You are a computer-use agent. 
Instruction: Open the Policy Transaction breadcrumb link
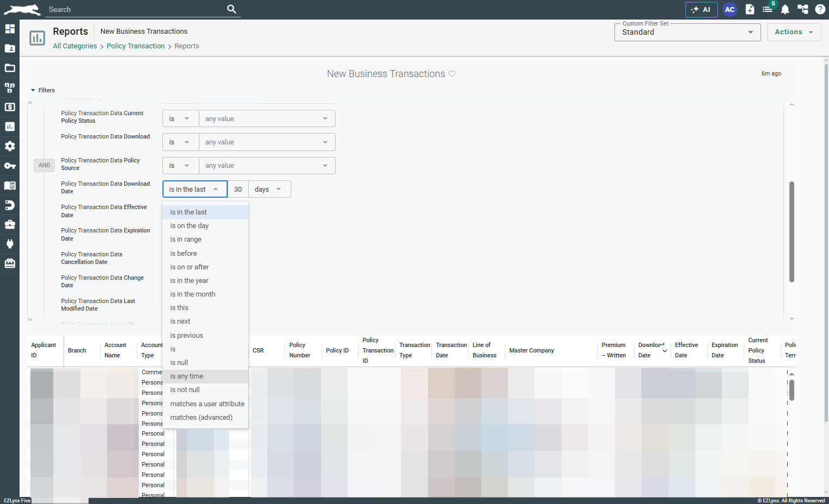tap(136, 46)
